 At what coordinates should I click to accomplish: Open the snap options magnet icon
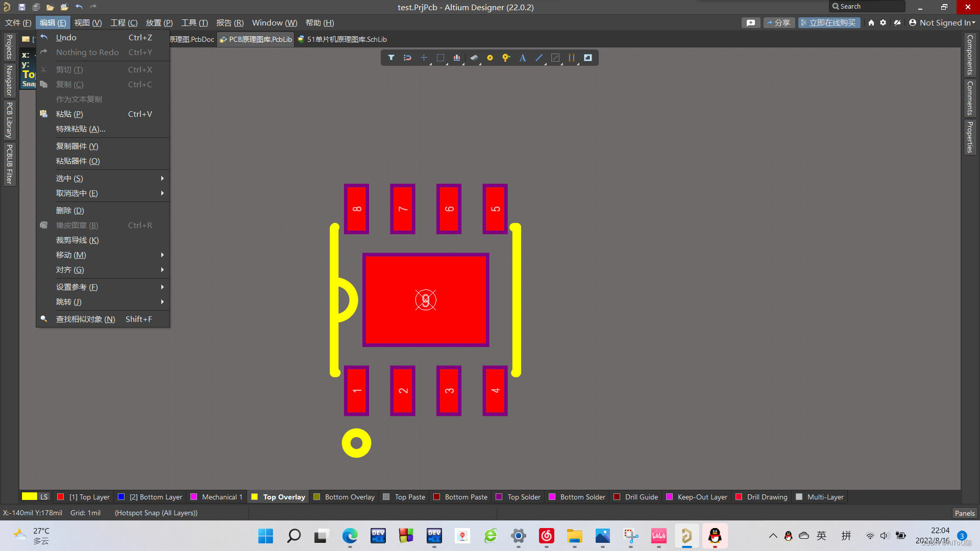click(407, 58)
